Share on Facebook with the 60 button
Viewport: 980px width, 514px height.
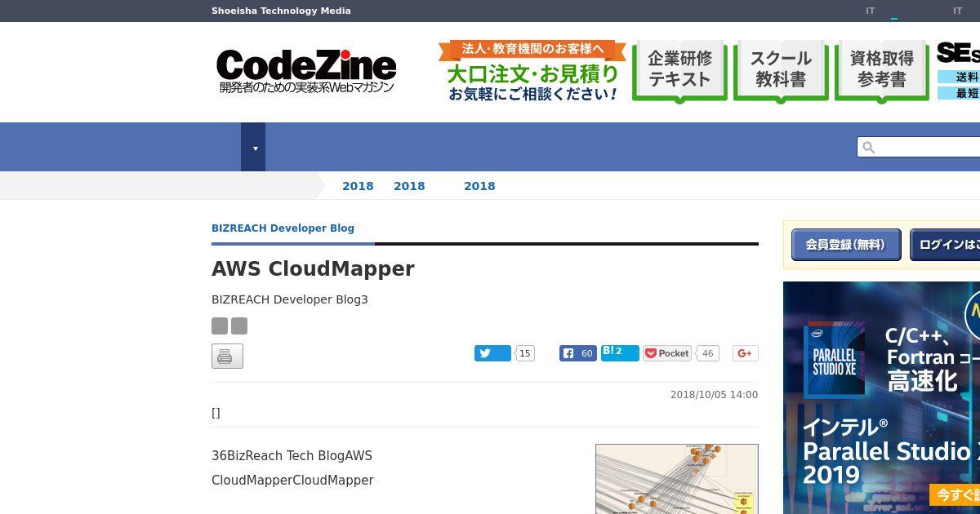577,353
